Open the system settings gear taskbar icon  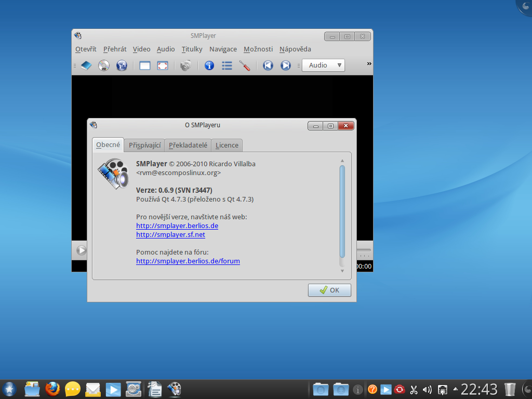(134, 389)
